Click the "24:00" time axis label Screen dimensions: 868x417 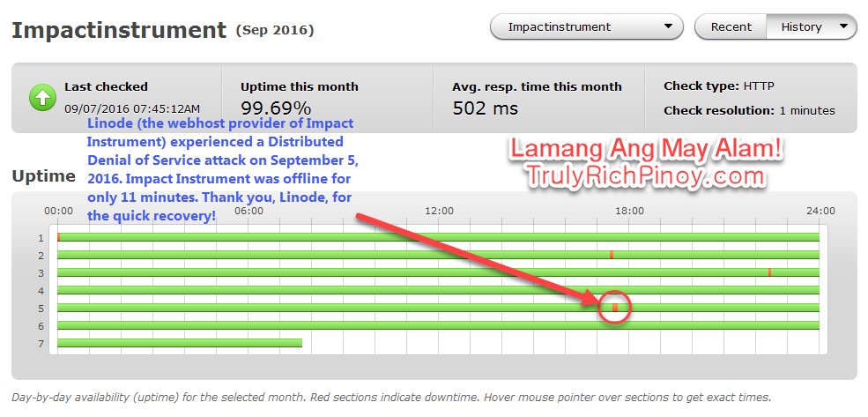pyautogui.click(x=820, y=211)
